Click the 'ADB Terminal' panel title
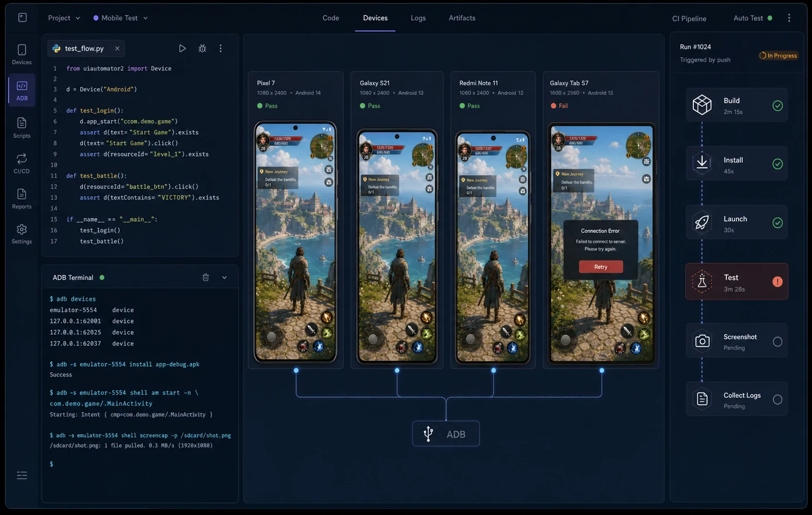Image resolution: width=812 pixels, height=515 pixels. pyautogui.click(x=73, y=278)
